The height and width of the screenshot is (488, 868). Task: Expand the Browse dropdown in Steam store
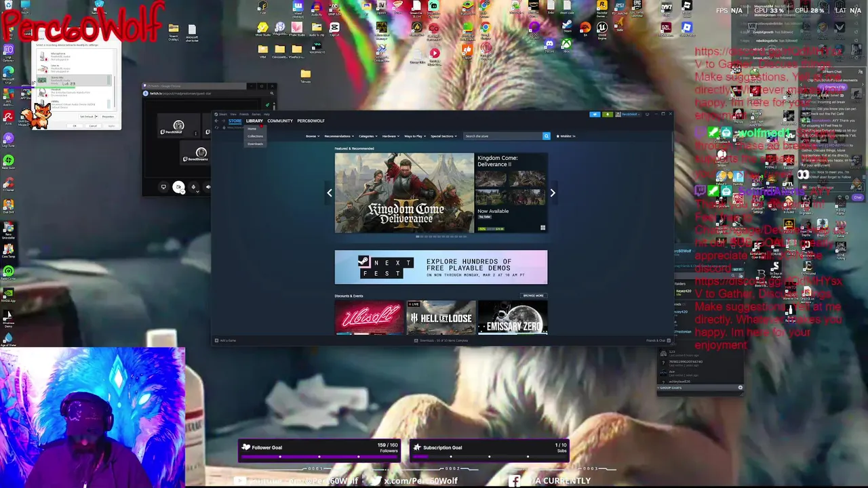(x=313, y=136)
